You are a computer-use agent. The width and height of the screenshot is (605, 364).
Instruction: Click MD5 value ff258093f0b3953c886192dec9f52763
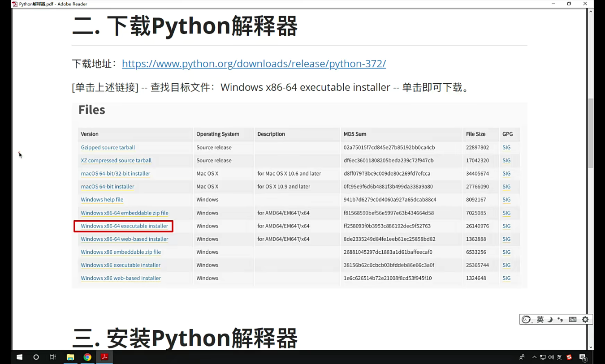(387, 226)
